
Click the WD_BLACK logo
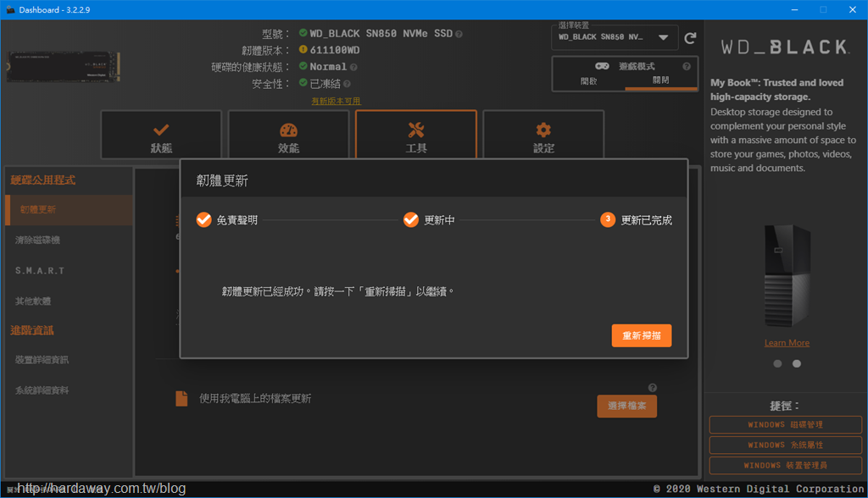[x=786, y=47]
